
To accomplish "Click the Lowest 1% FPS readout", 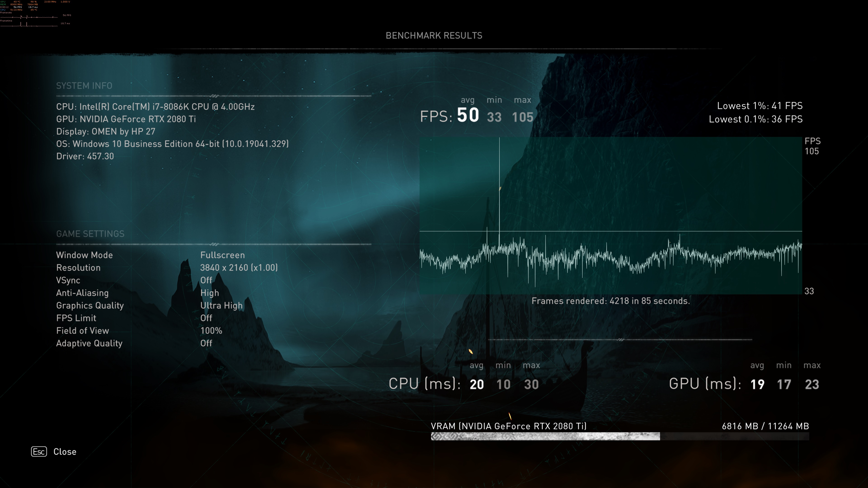I will tap(759, 106).
